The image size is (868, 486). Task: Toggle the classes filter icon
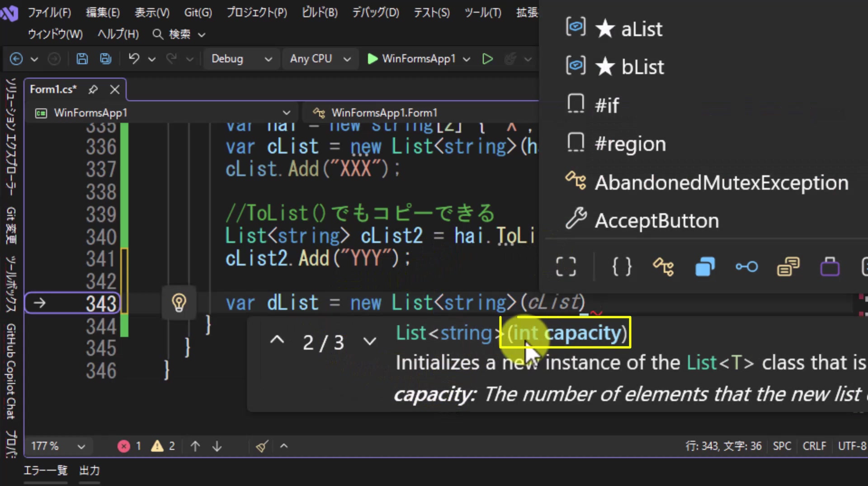coord(663,266)
